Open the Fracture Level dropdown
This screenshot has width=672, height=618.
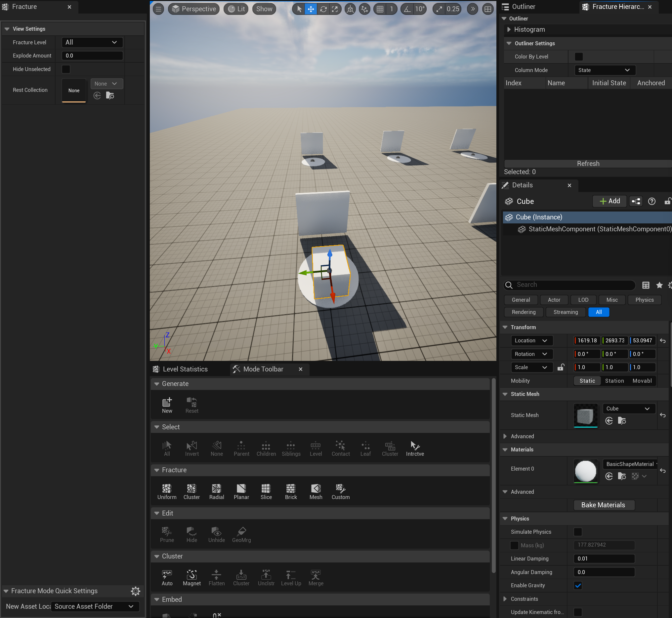[x=92, y=43]
